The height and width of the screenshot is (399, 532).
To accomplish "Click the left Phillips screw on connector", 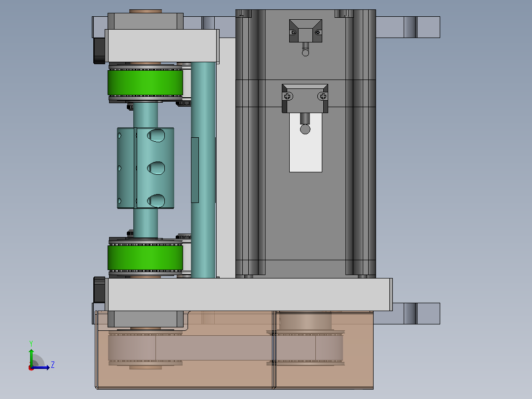I will click(287, 96).
